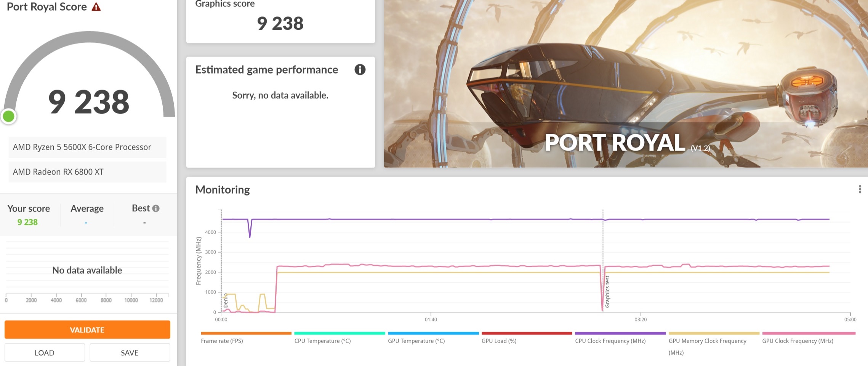
Task: Click the Frequency (MHz) axis label
Action: [198, 261]
